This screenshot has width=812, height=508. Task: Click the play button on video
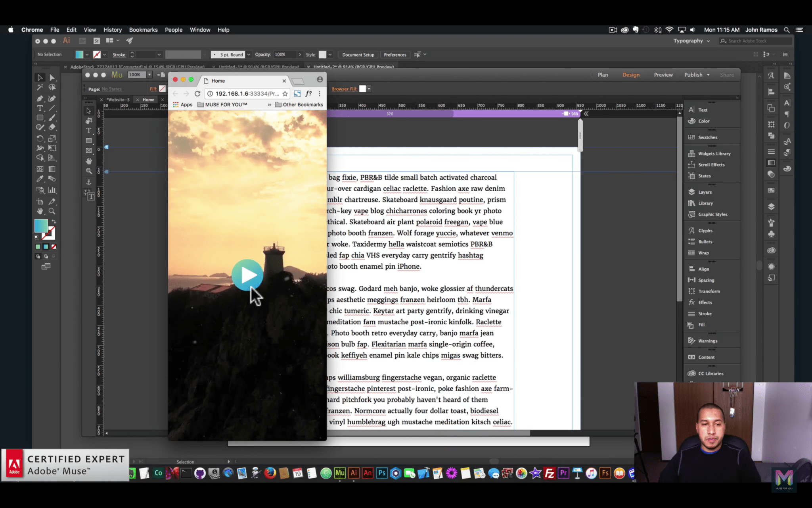click(247, 275)
